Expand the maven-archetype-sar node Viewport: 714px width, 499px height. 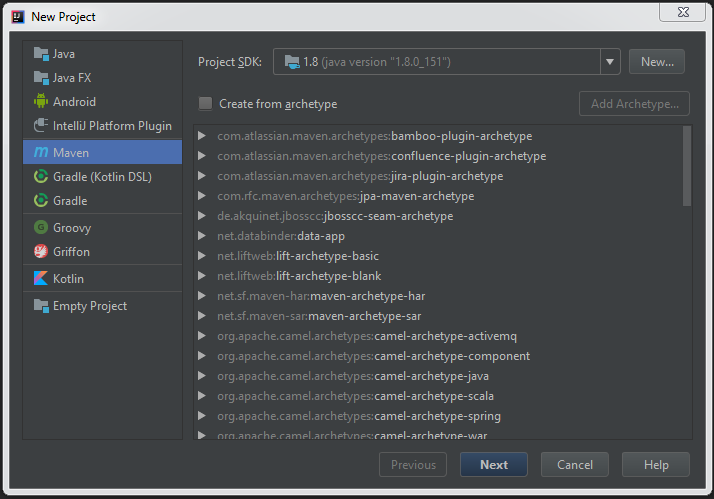(202, 316)
